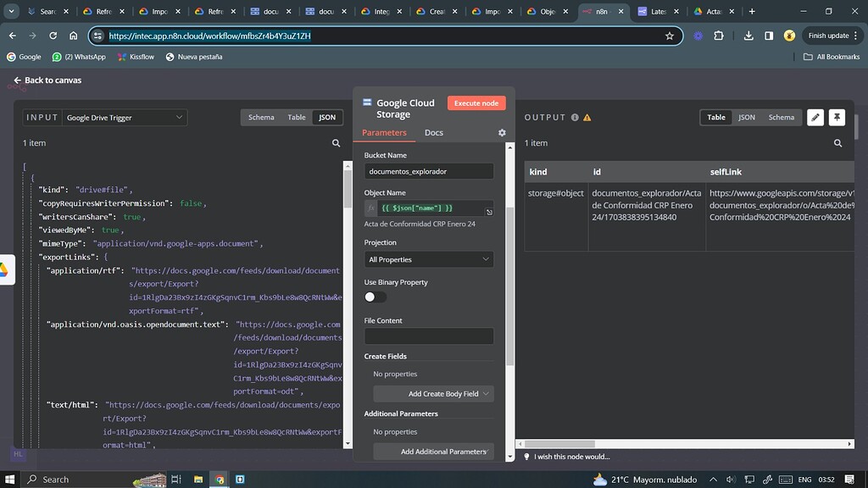Switch input view to Table

point(296,117)
